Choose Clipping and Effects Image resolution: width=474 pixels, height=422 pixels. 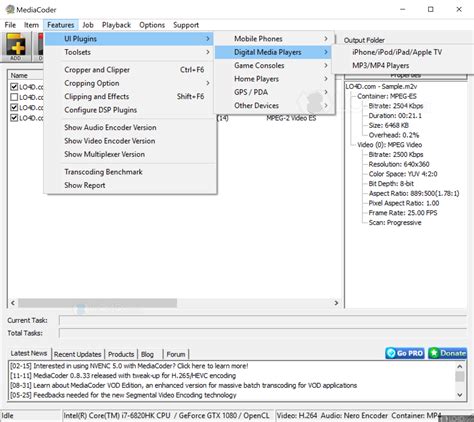click(129, 97)
